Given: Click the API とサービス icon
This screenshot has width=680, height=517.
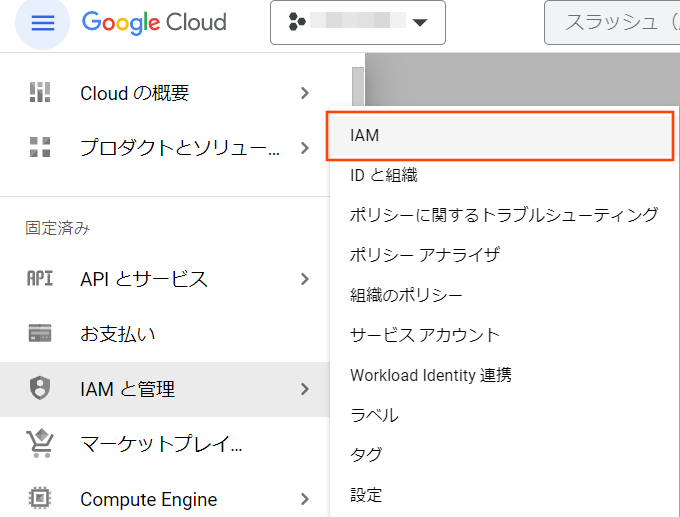Looking at the screenshot, I should coord(40,278).
